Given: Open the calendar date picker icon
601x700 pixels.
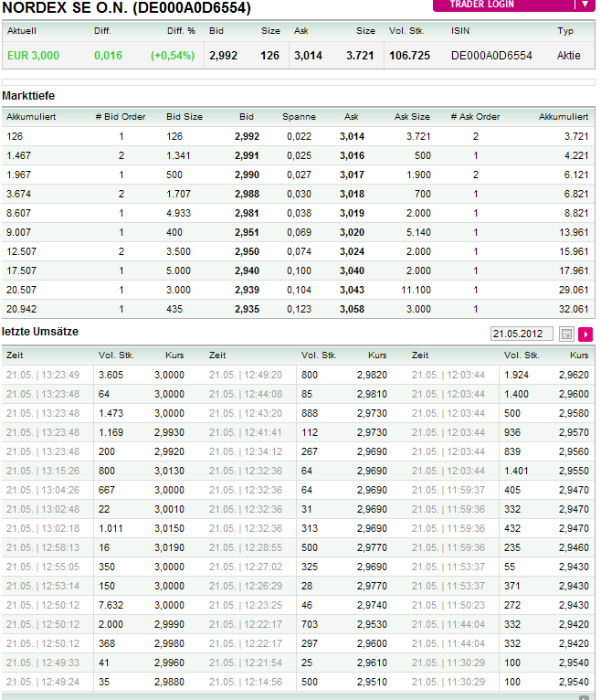Looking at the screenshot, I should tap(566, 334).
